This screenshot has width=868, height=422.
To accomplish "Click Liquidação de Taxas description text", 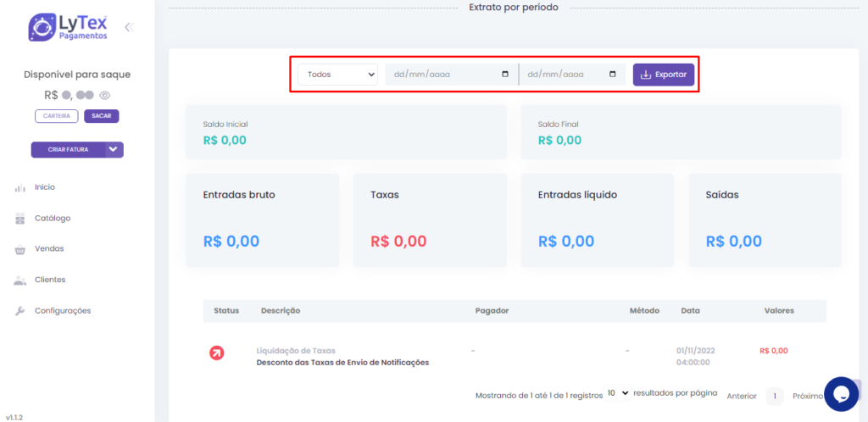I will tap(296, 351).
